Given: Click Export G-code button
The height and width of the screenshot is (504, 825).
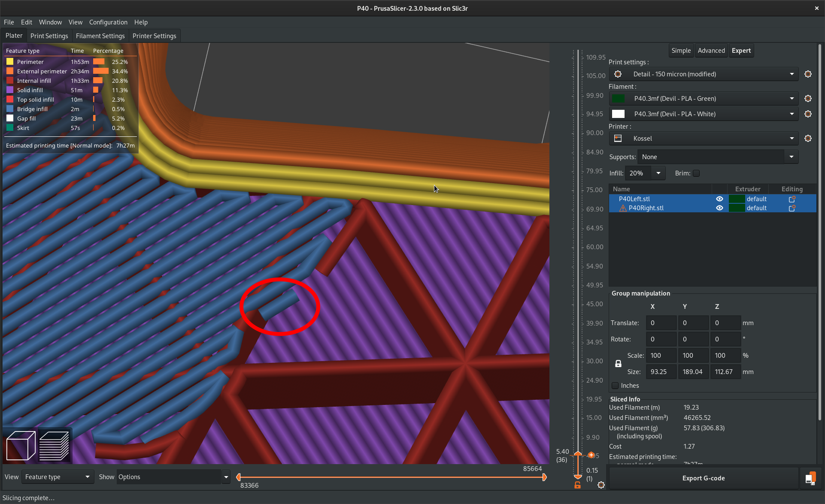Looking at the screenshot, I should point(703,478).
